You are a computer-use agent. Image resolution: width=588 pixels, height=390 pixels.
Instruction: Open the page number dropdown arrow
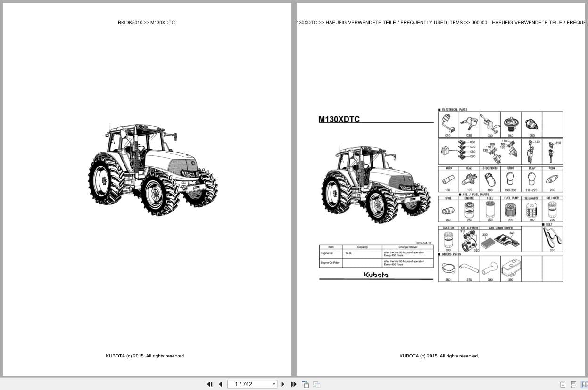click(x=274, y=384)
